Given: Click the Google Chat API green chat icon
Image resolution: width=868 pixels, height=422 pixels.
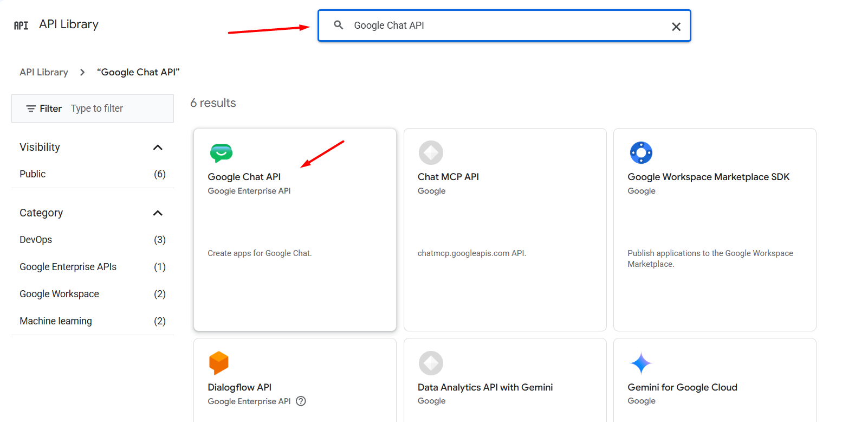Looking at the screenshot, I should click(221, 153).
